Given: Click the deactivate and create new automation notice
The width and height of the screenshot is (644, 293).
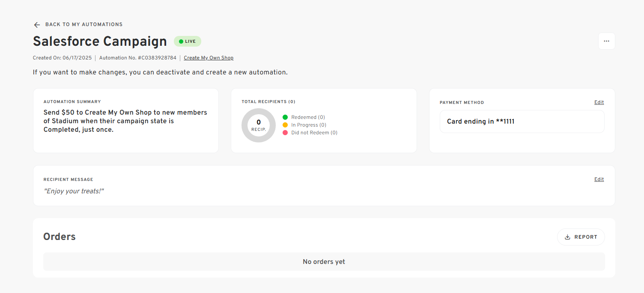Looking at the screenshot, I should pyautogui.click(x=160, y=72).
